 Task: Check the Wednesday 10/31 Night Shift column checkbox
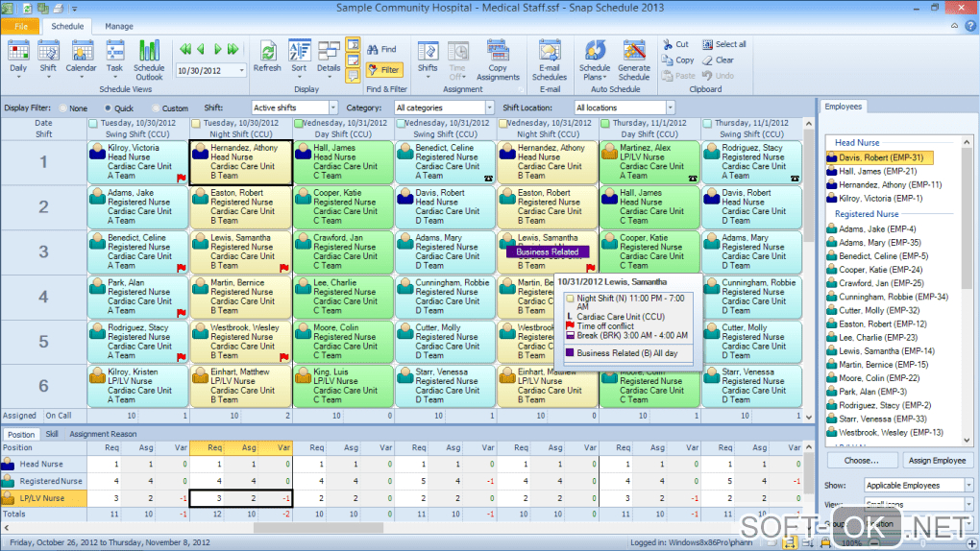pyautogui.click(x=502, y=123)
